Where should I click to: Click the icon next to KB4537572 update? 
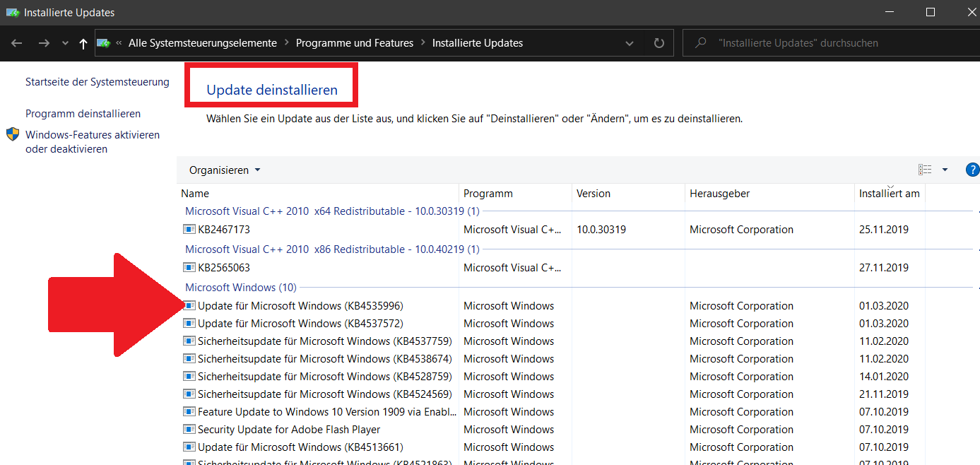pos(189,324)
